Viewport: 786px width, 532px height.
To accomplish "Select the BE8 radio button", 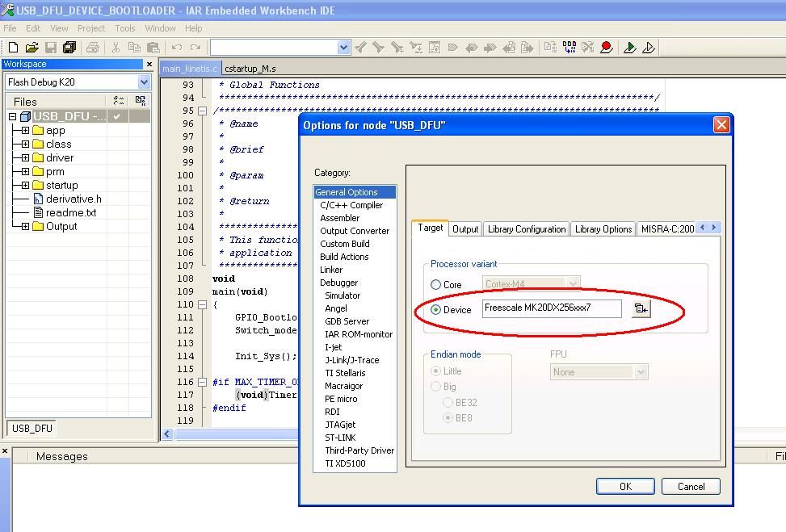I will (448, 418).
